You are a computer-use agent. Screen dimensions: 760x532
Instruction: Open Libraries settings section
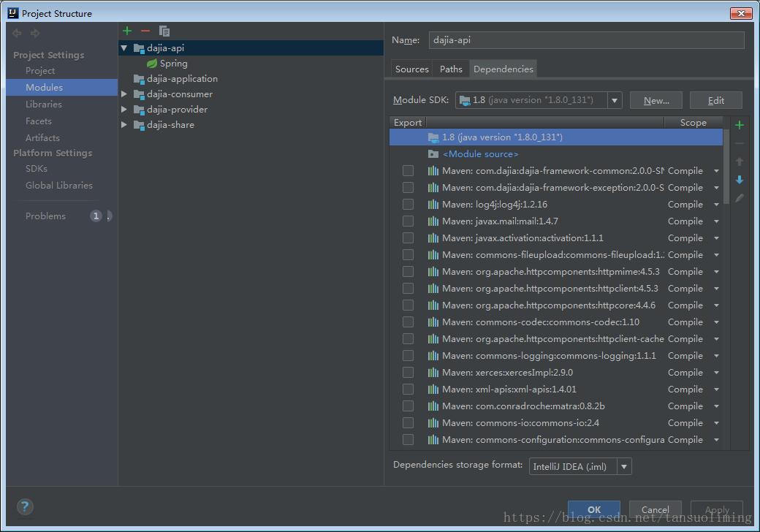point(44,104)
